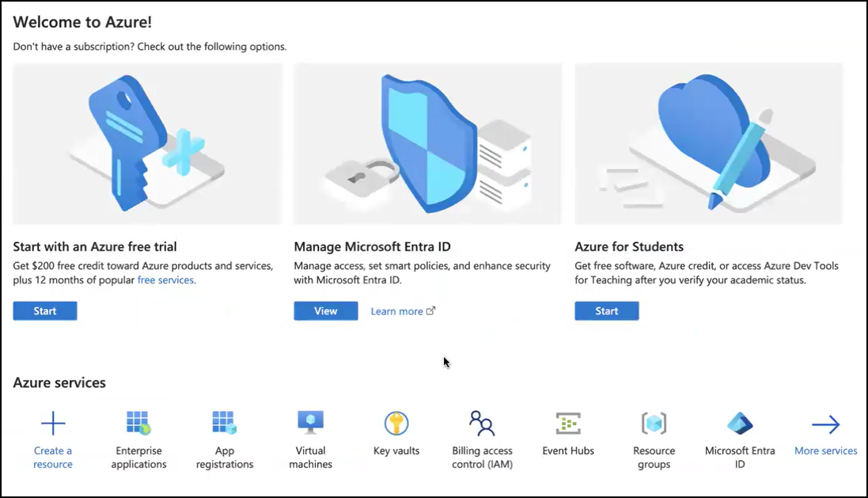The height and width of the screenshot is (498, 868).
Task: Open the Enterprise applications icon
Action: [x=138, y=424]
